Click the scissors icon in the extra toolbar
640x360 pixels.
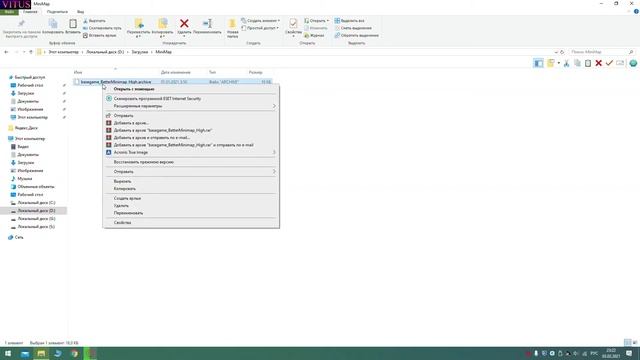click(566, 63)
